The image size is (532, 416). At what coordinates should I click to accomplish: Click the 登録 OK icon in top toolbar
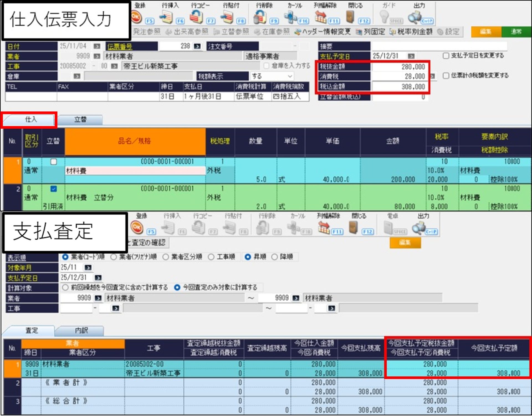point(137,17)
